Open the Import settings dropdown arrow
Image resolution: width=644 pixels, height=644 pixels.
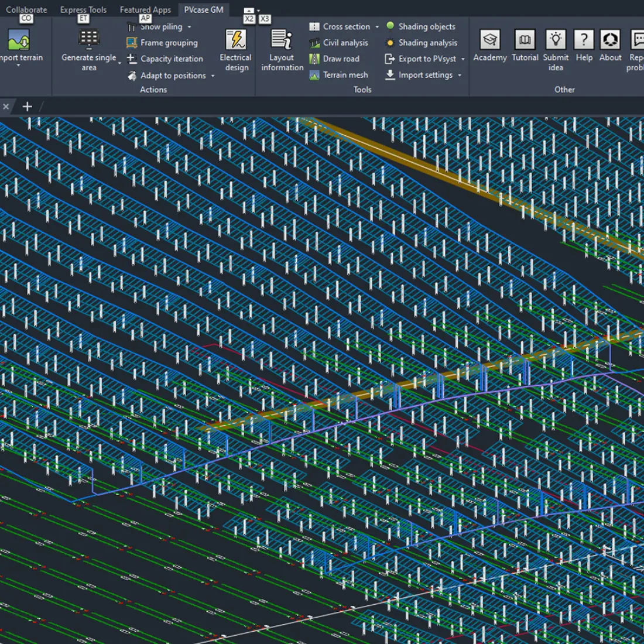(x=460, y=76)
